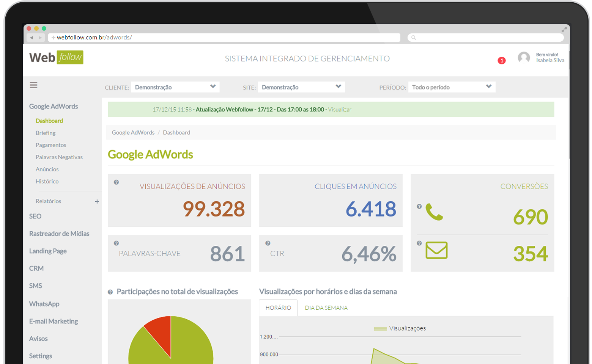Open the Isabela Silva user avatar
Image resolution: width=592 pixels, height=364 pixels.
pyautogui.click(x=524, y=58)
